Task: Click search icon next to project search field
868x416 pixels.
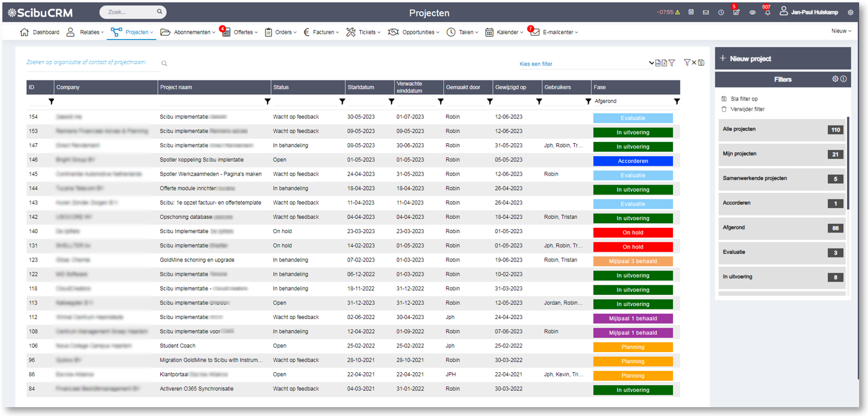Action: pyautogui.click(x=164, y=63)
